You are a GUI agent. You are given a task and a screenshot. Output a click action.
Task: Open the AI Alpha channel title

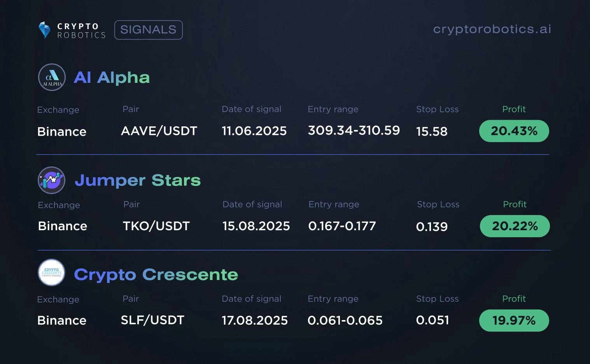(x=112, y=77)
